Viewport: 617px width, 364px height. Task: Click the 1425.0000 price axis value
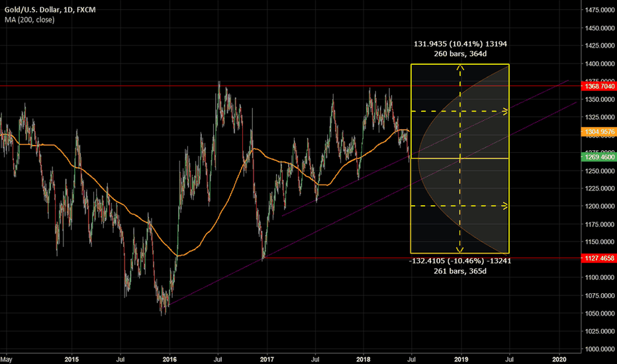click(600, 46)
